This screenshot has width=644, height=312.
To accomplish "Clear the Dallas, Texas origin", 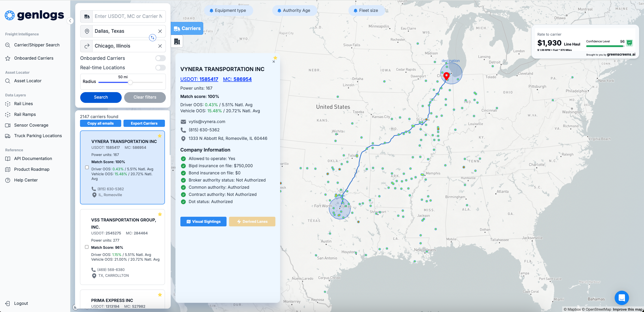I will coord(160,31).
